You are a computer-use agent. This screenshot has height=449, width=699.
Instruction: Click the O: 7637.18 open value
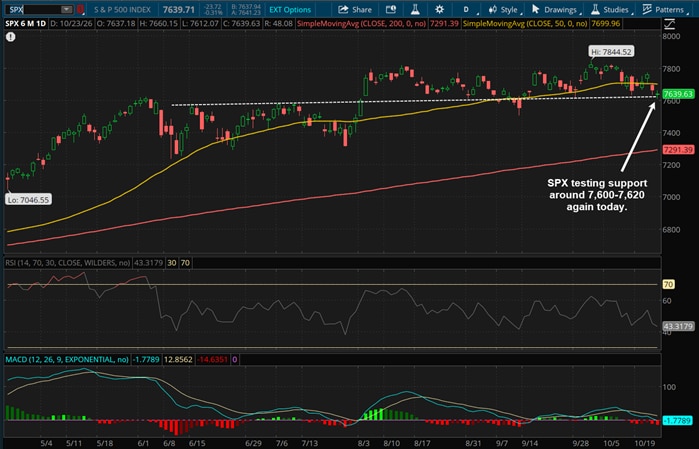point(116,23)
